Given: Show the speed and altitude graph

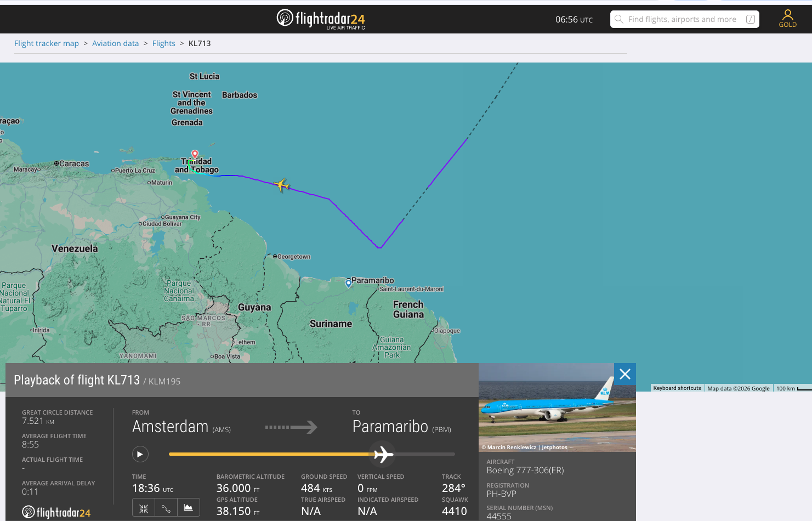Looking at the screenshot, I should click(189, 508).
